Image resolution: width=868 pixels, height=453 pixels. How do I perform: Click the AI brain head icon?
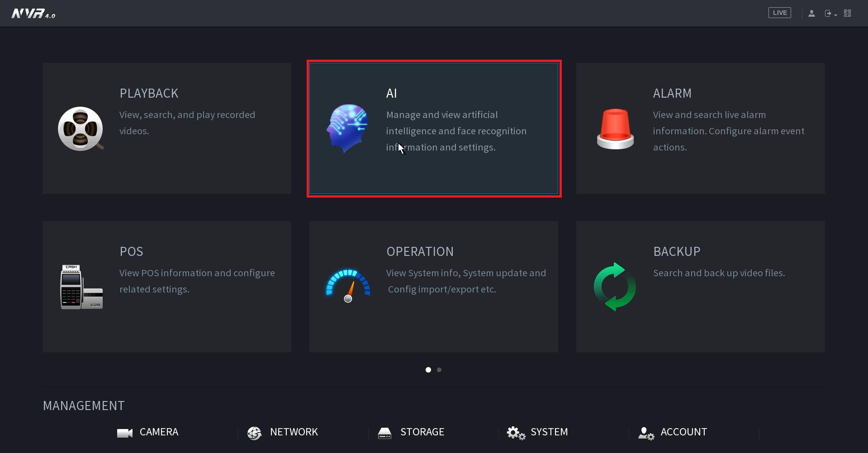pos(347,128)
